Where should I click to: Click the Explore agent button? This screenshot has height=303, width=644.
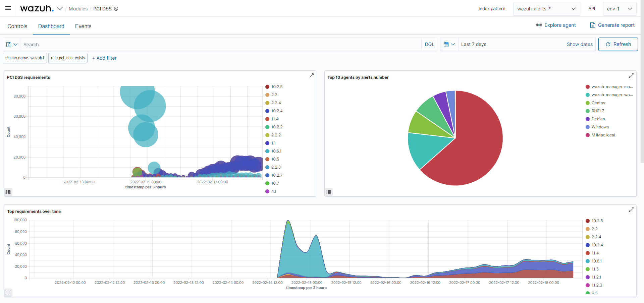(556, 25)
